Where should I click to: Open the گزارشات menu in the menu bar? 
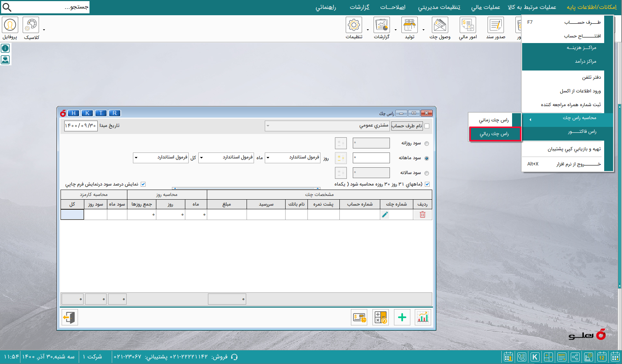click(x=359, y=7)
